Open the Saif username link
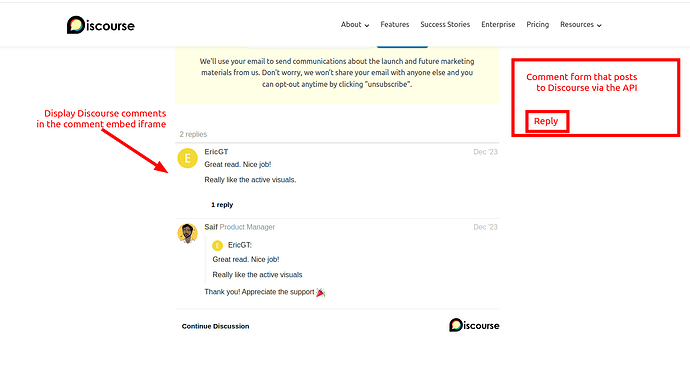The image size is (690, 369). tap(211, 227)
